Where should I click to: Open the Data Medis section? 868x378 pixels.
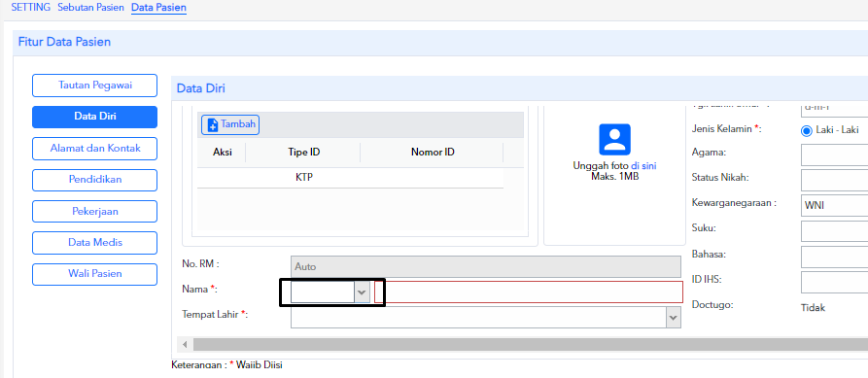coord(94,242)
